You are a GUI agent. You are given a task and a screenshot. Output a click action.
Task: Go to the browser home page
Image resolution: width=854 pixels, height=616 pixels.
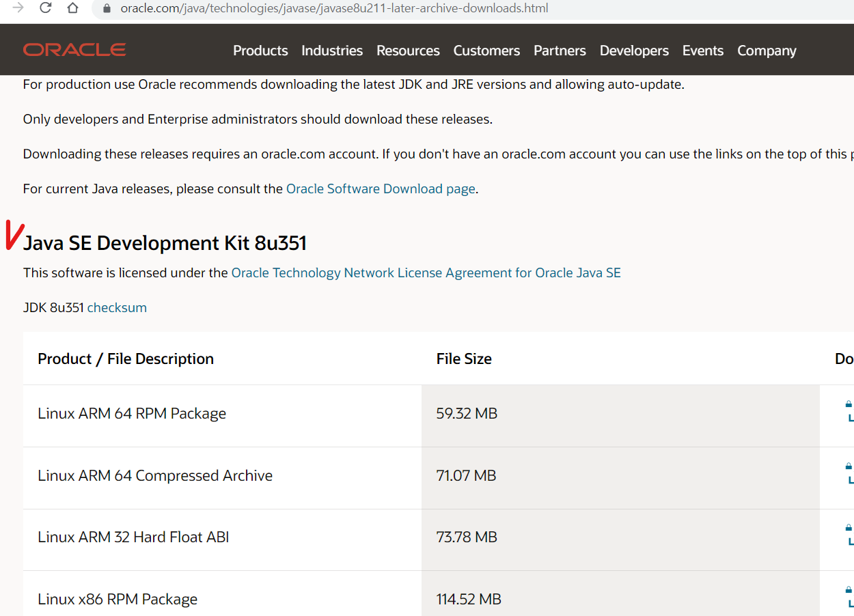(73, 8)
